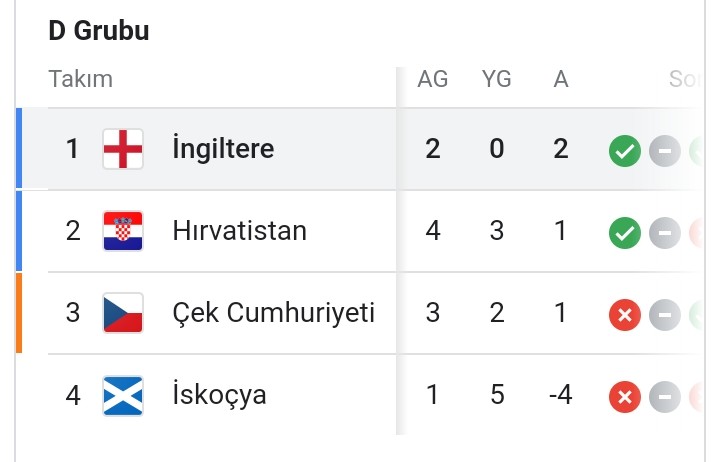Click Hırvatistan's gray draw icon

click(664, 233)
